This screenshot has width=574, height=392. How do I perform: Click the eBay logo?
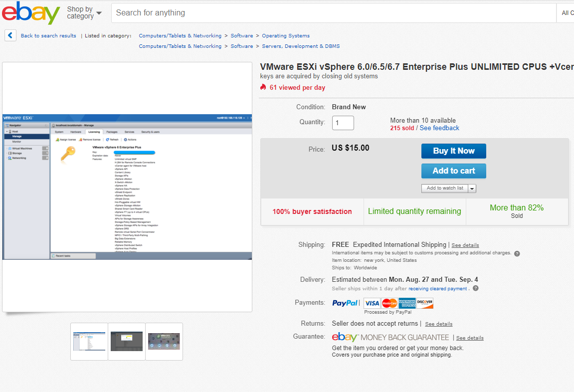pos(31,12)
